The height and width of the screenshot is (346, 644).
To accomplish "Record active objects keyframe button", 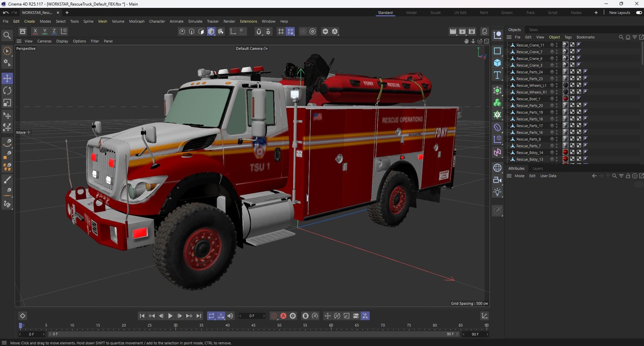I will coord(274,316).
